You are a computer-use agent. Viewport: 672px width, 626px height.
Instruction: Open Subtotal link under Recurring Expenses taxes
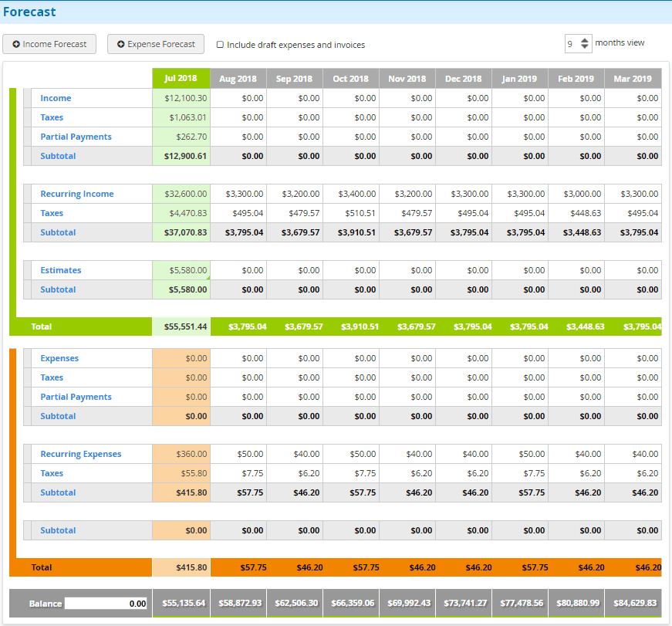58,492
